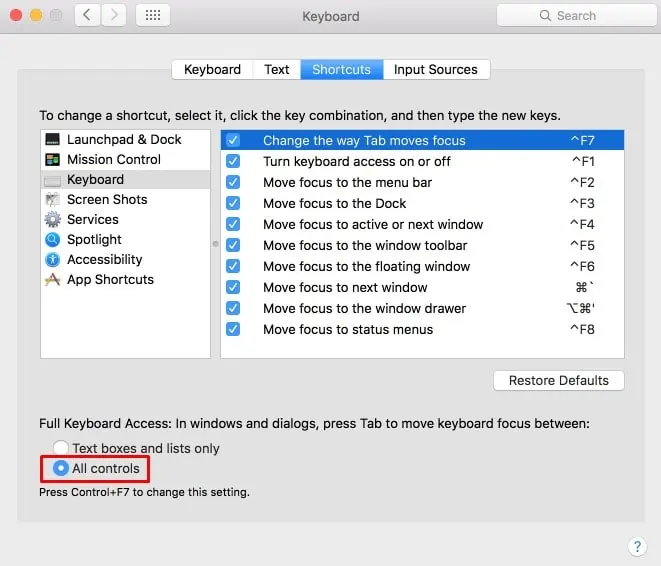Uncheck Move focus to status menus
The width and height of the screenshot is (661, 566).
233,329
